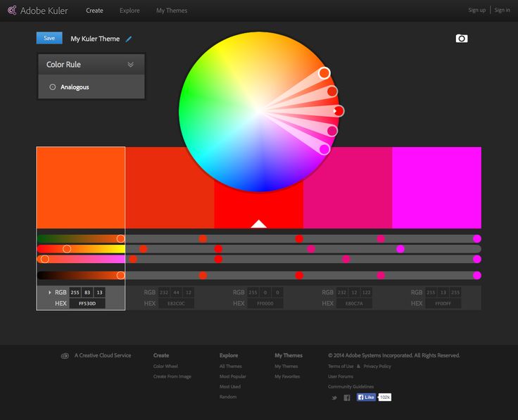Click the camera icon to create from image
The width and height of the screenshot is (518, 420).
[462, 38]
